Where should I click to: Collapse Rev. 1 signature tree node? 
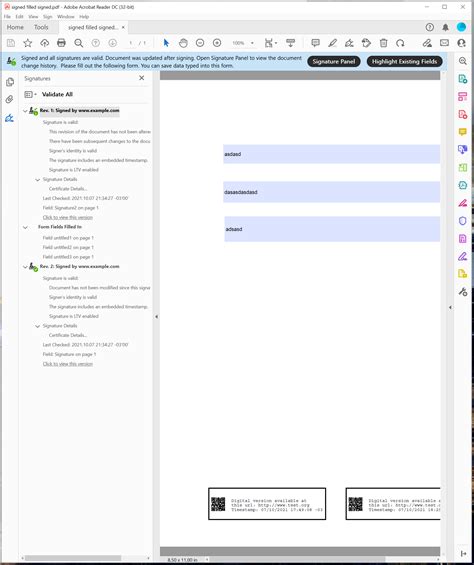pos(25,111)
